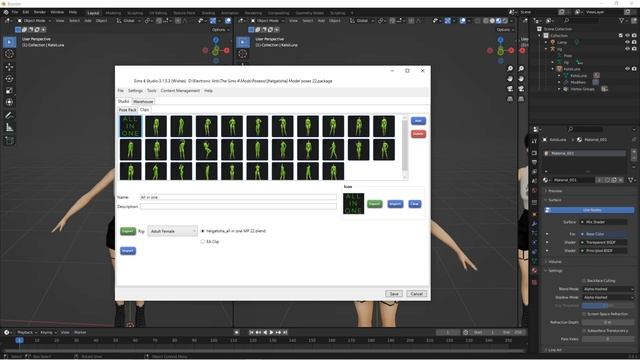The image size is (640, 360).
Task: Click the 'ALL IN ONE' icon preview in the Icon section
Action: pos(353,203)
